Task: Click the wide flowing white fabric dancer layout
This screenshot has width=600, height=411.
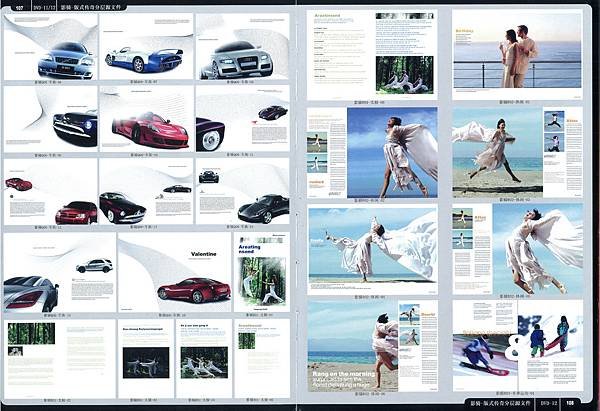Action: [x=372, y=249]
